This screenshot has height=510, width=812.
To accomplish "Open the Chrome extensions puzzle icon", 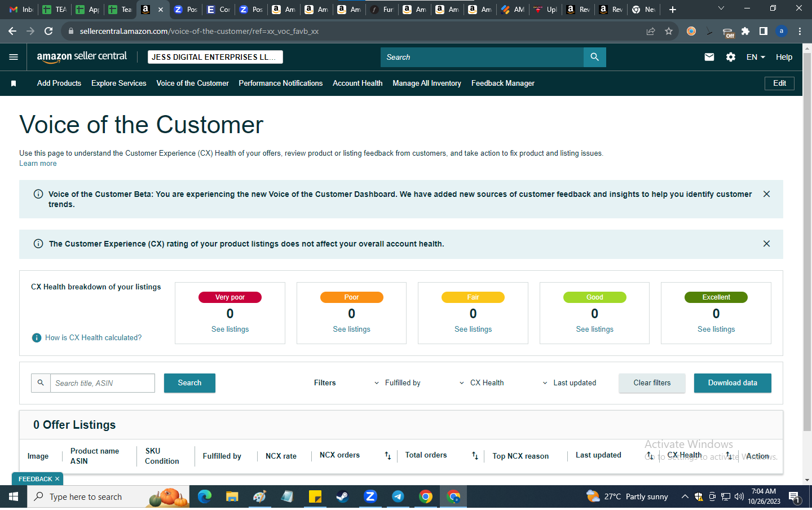I will click(745, 31).
